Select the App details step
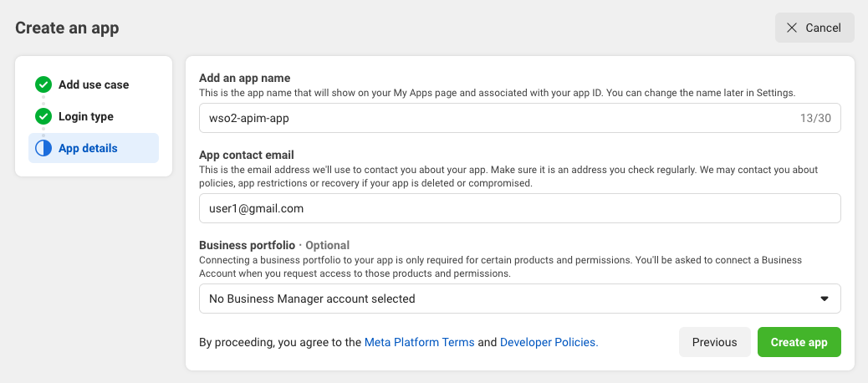Image resolution: width=868 pixels, height=383 pixels. [94, 148]
